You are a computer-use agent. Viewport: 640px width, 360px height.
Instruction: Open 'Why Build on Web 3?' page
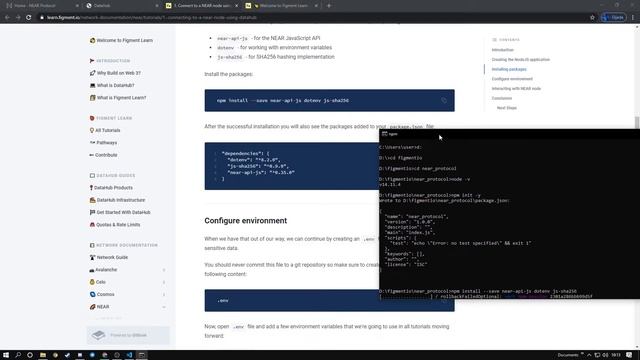pos(115,73)
